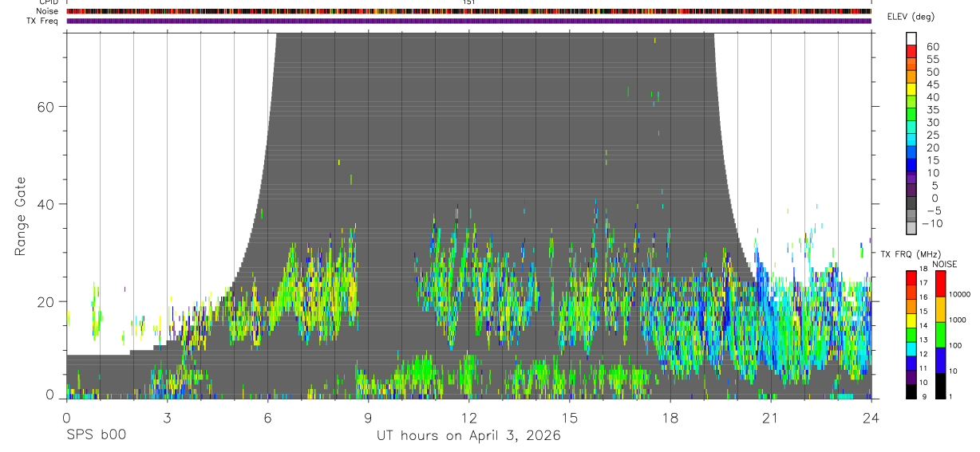
Task: Click the '1000' label on NOISE legend
Action: [957, 320]
